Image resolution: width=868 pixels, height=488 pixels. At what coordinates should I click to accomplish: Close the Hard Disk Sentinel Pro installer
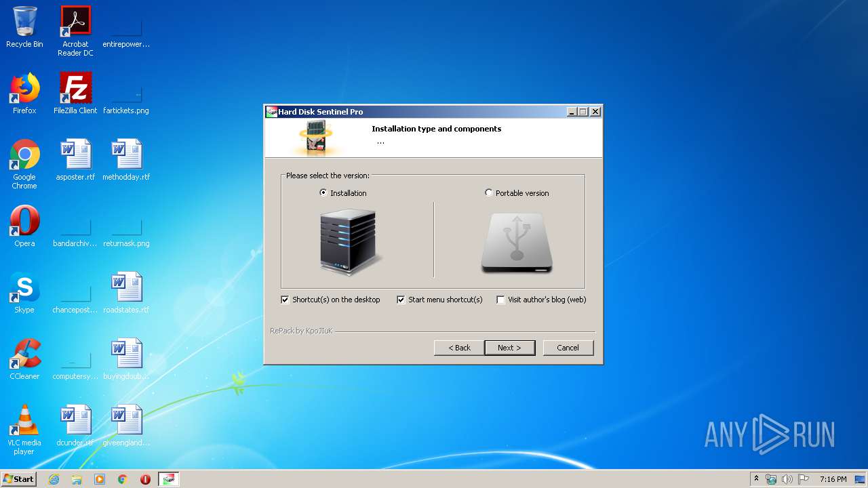(595, 112)
